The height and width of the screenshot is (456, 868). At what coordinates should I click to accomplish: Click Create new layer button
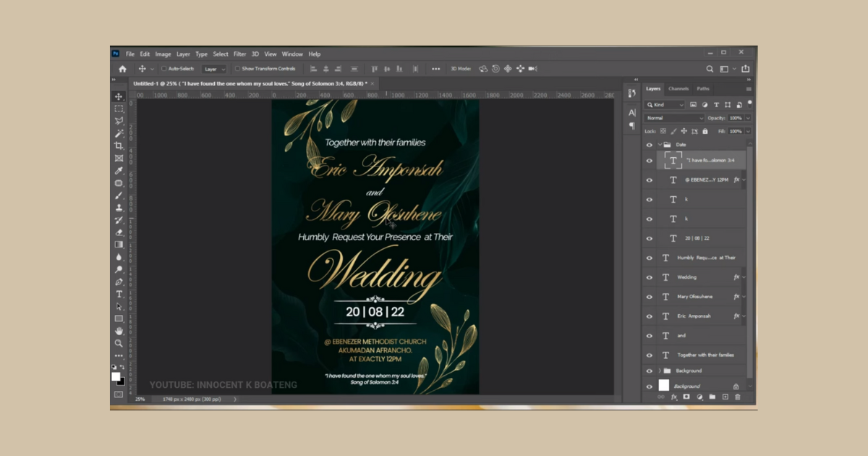coord(725,397)
